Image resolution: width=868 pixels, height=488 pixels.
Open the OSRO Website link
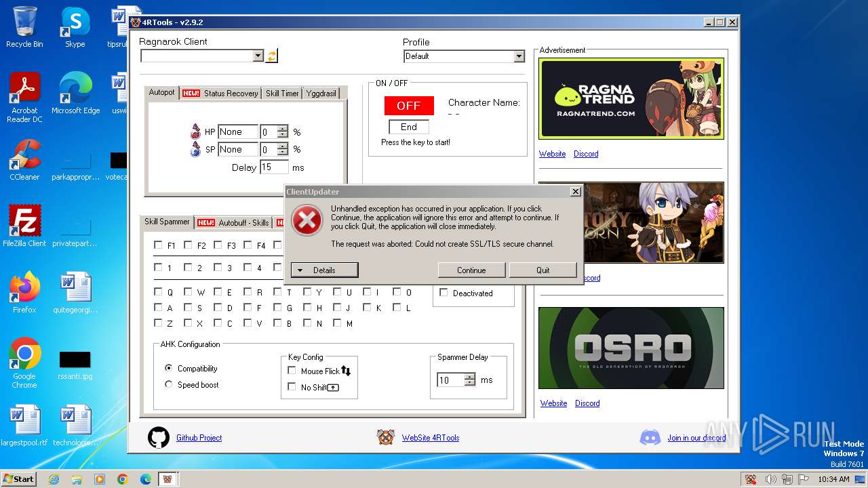pyautogui.click(x=553, y=403)
